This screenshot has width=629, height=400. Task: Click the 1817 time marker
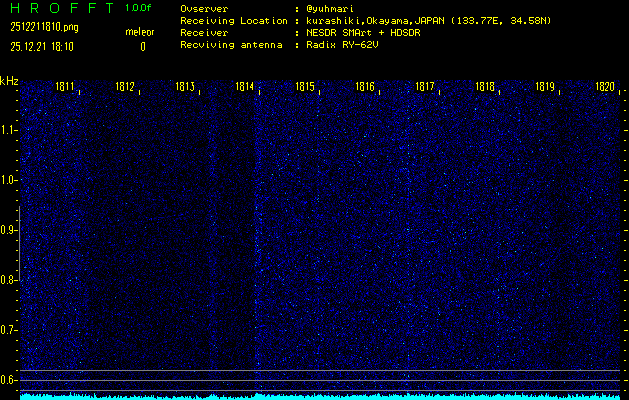425,86
